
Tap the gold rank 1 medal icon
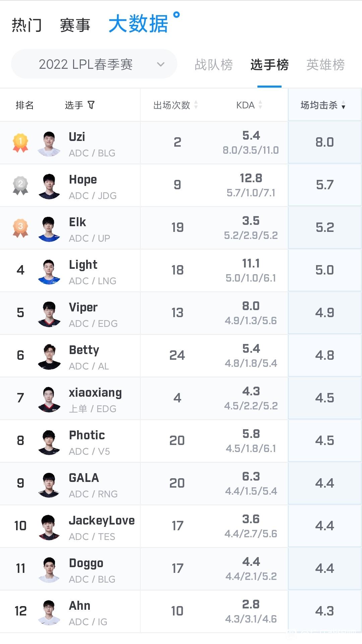point(20,143)
